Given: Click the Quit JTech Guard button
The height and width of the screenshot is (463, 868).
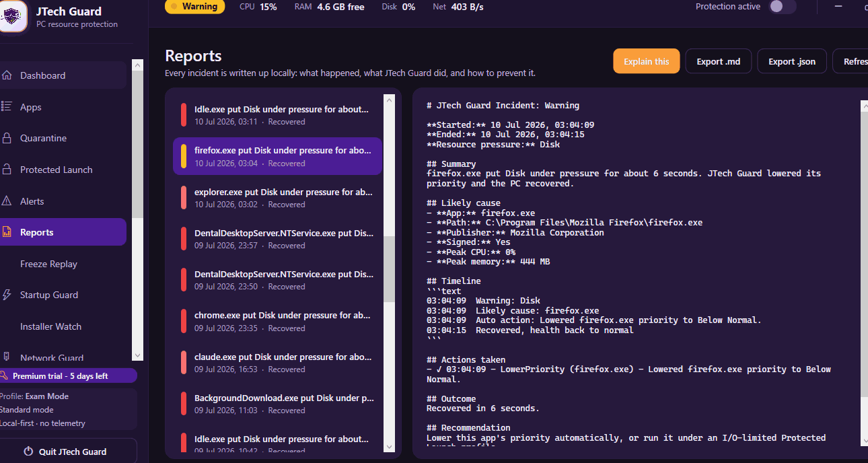Looking at the screenshot, I should 68,452.
